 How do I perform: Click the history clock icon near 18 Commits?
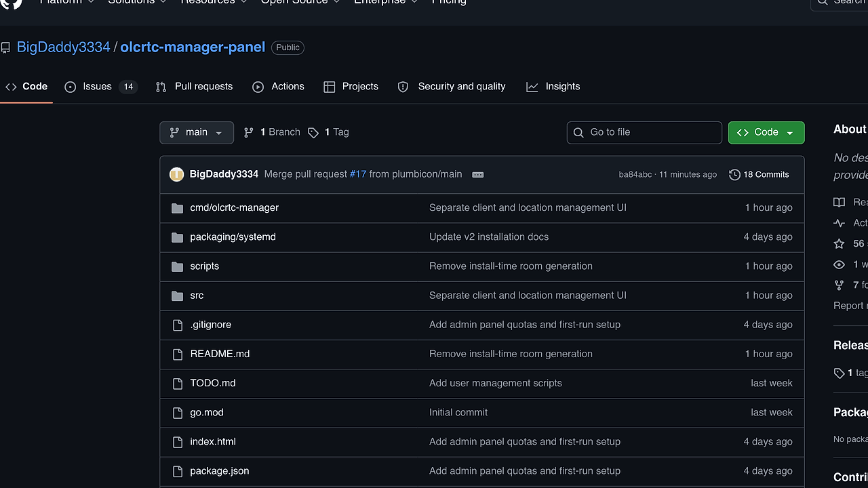pyautogui.click(x=734, y=174)
